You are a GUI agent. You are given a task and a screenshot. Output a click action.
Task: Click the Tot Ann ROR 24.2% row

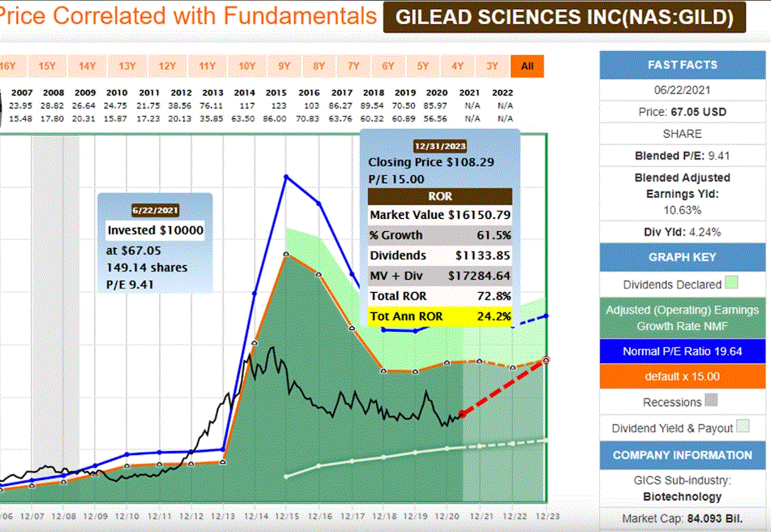[x=440, y=316]
